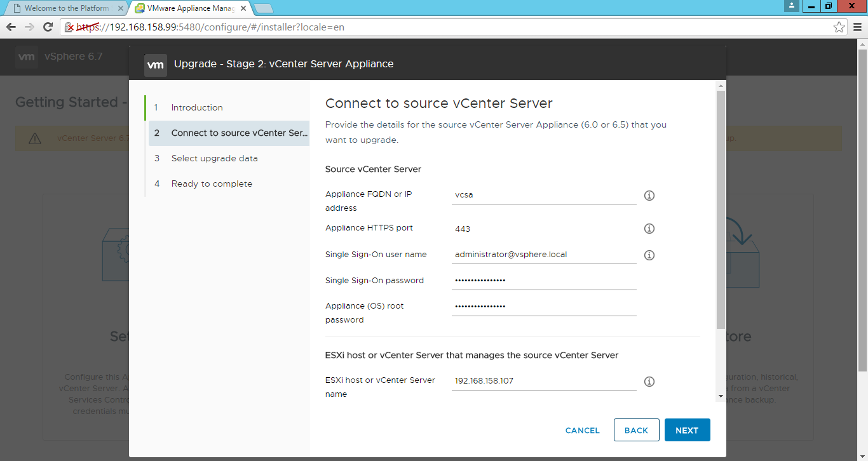Click the browser back navigation arrow

(11, 27)
